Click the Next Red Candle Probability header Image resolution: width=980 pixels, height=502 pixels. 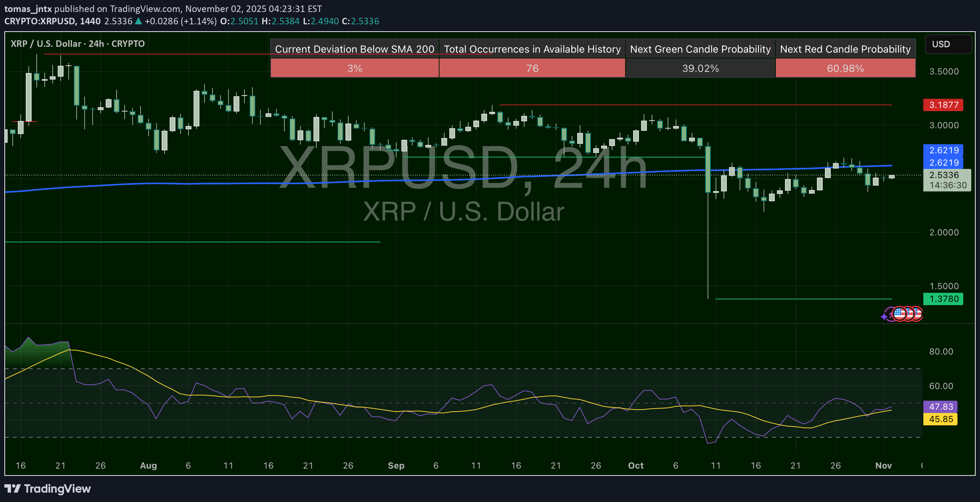pos(845,49)
